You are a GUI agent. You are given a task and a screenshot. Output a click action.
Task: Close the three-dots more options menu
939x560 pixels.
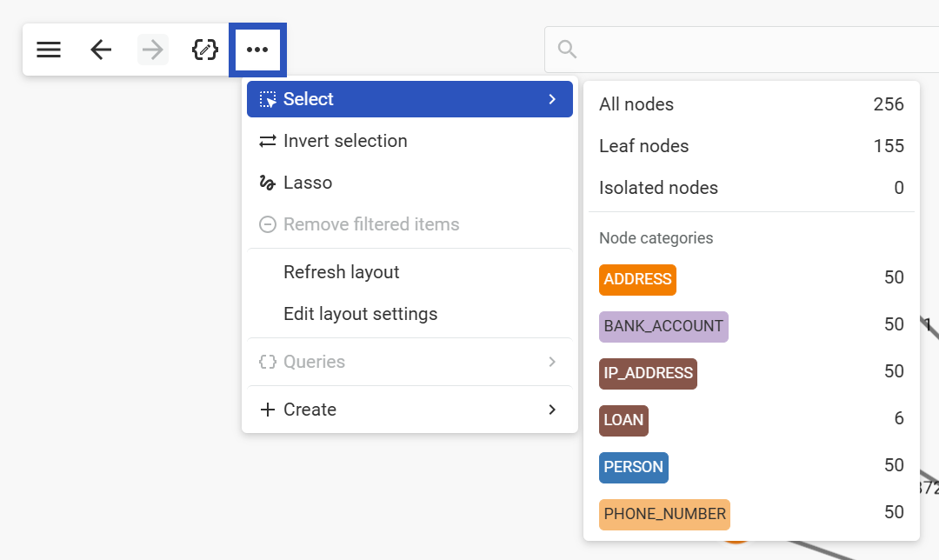coord(257,50)
